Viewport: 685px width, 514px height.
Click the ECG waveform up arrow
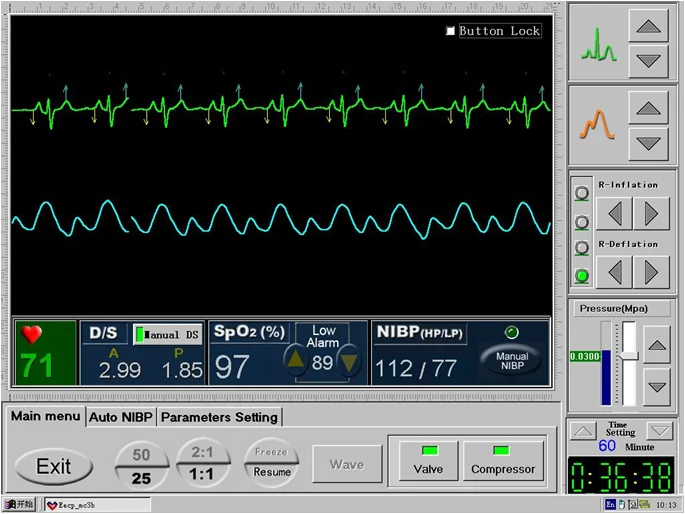click(648, 25)
